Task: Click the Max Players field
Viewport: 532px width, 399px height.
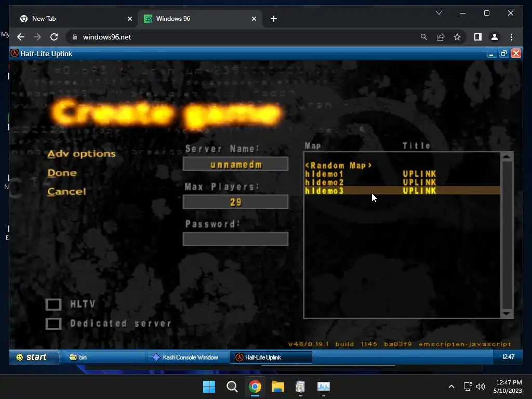Action: (235, 202)
